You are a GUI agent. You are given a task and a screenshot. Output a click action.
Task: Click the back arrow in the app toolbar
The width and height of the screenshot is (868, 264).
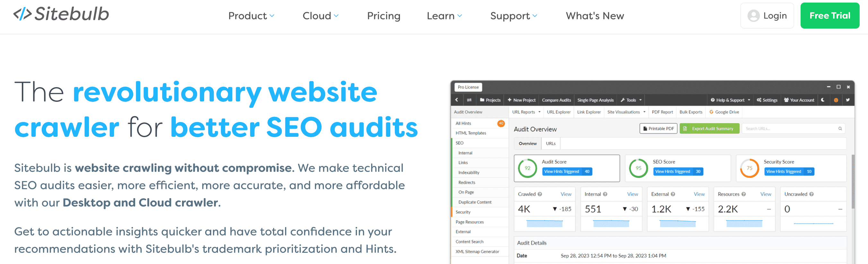pos(456,100)
